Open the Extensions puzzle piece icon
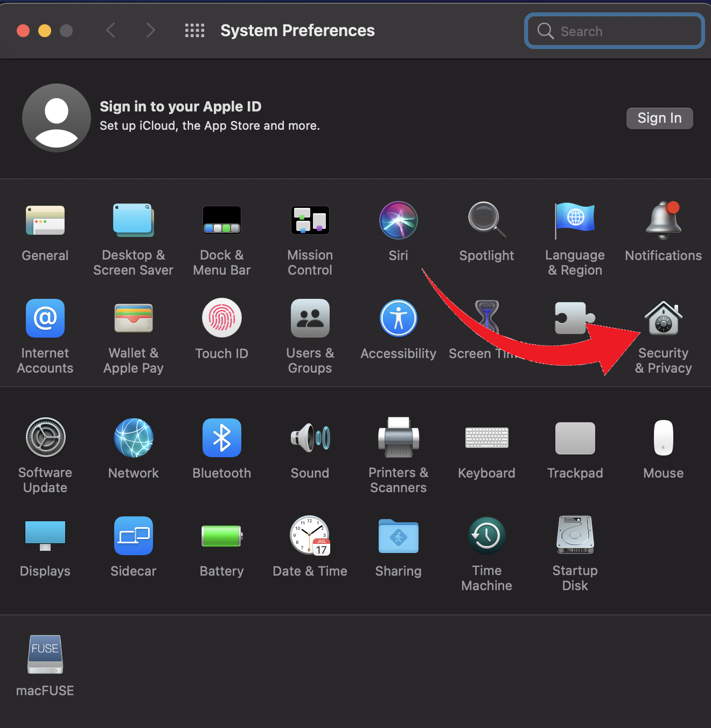Viewport: 711px width, 728px height. 574,318
